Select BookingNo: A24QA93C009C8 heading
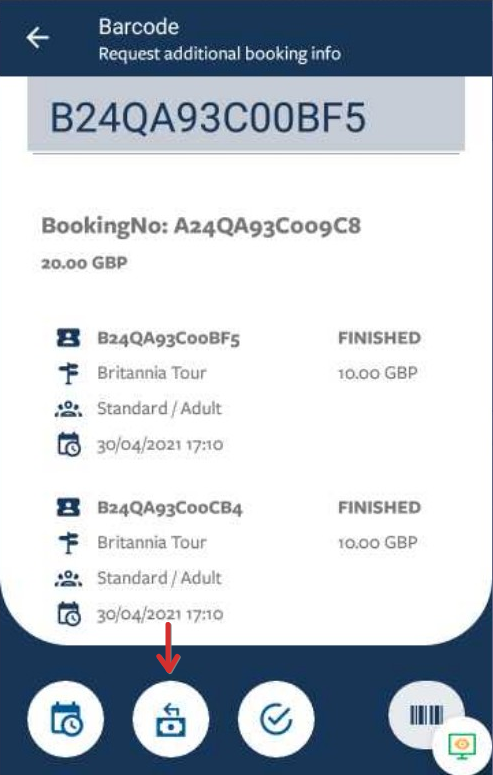The width and height of the screenshot is (493, 775). [201, 226]
